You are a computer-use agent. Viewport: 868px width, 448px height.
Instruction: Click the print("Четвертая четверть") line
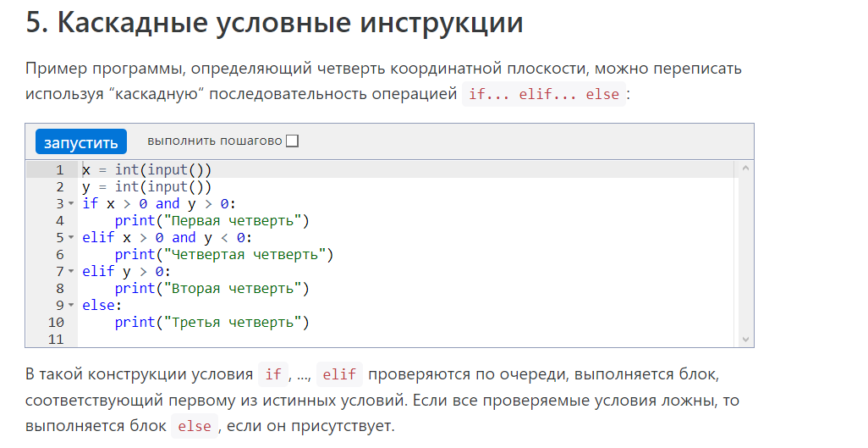tap(224, 255)
